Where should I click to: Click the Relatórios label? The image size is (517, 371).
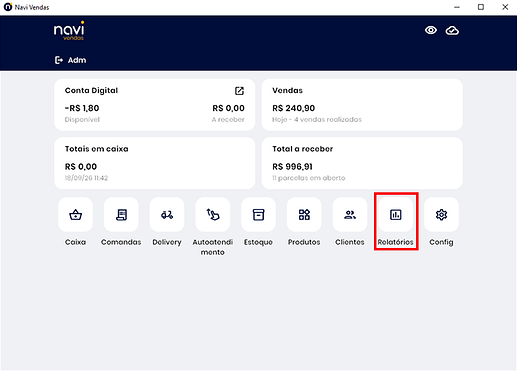[396, 242]
